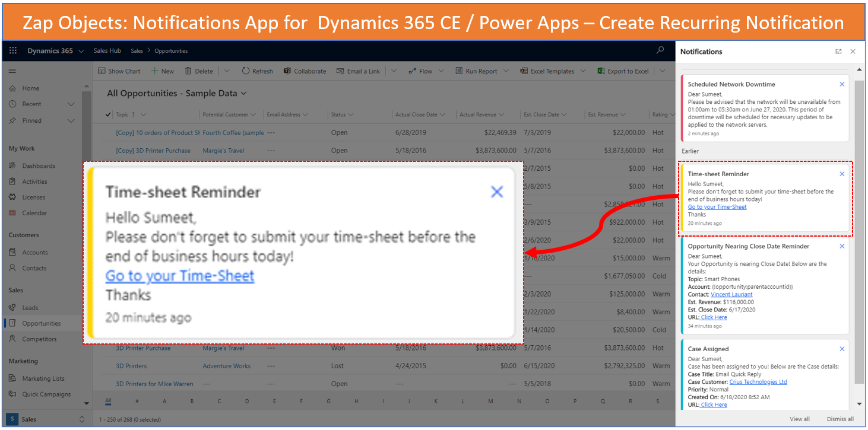Click Sales Hub in the top bar
Image resolution: width=868 pixels, height=430 pixels.
107,51
